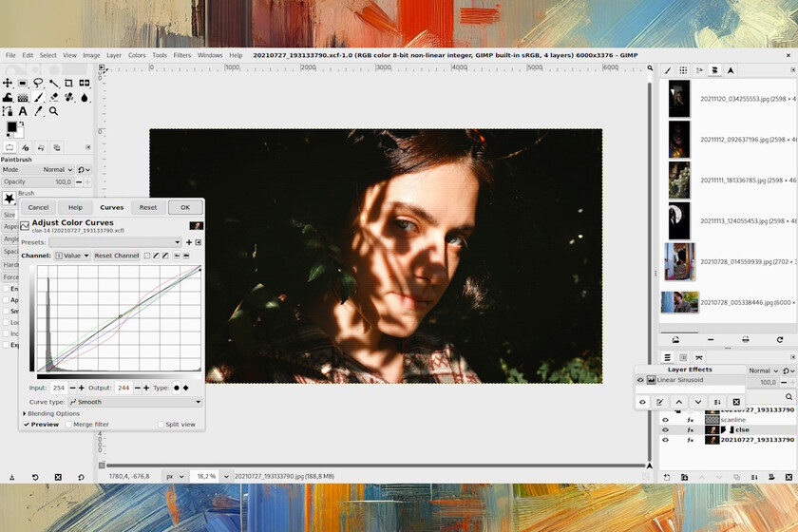Uncheck the Preview checkbox in Curves
The width and height of the screenshot is (798, 532).
tap(27, 425)
